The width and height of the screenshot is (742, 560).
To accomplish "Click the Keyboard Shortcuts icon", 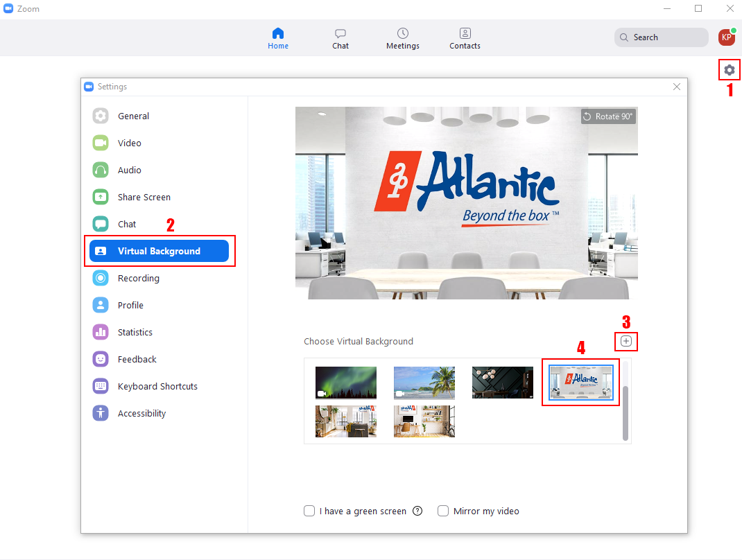I will tap(101, 386).
